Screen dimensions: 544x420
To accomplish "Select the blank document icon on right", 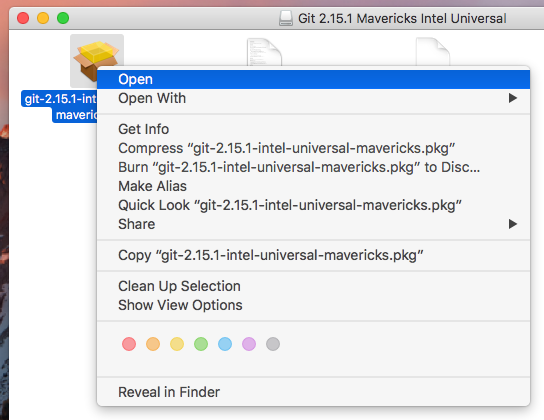I will [x=433, y=52].
